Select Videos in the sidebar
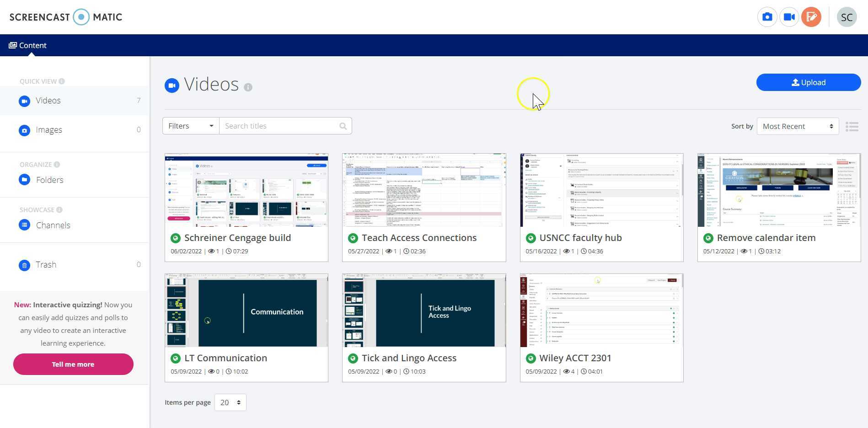 75,101
